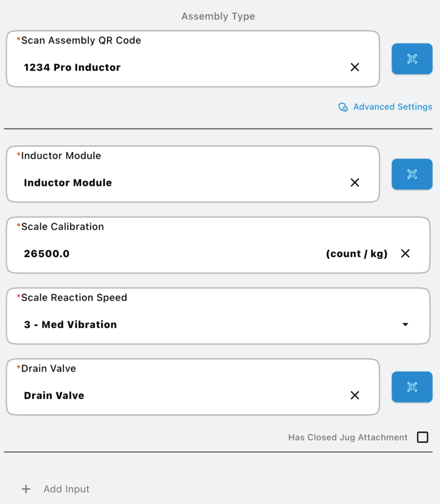The width and height of the screenshot is (440, 504).
Task: Click the Advanced Settings gear icon
Action: (x=343, y=107)
